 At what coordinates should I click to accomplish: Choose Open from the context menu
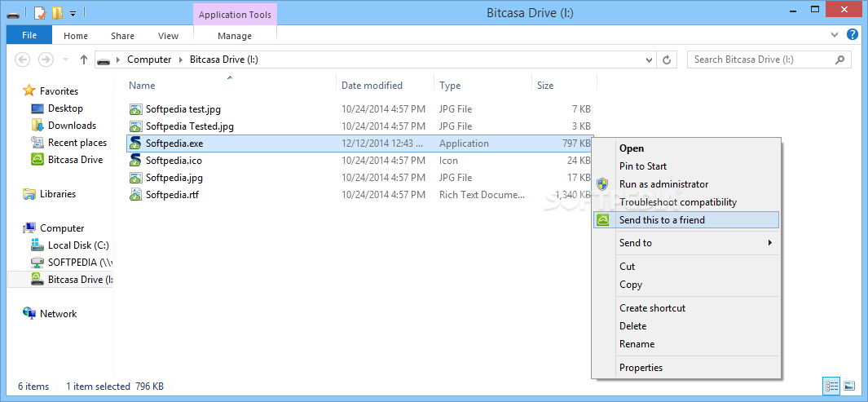click(632, 148)
